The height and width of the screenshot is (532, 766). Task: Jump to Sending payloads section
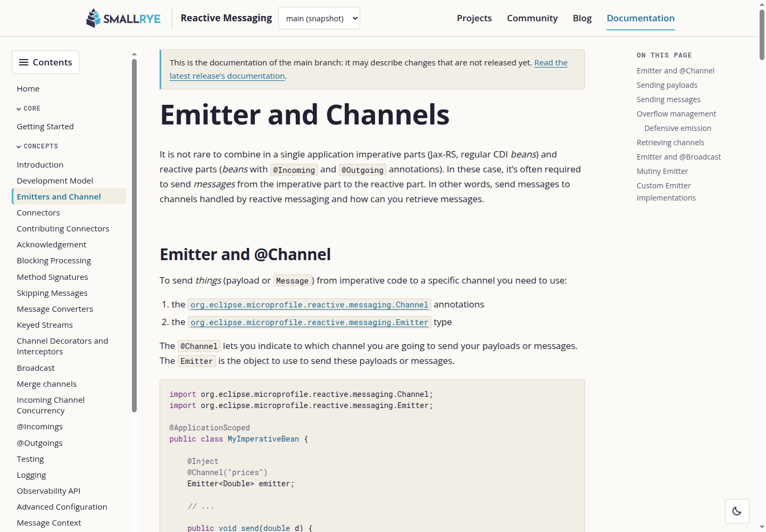667,85
